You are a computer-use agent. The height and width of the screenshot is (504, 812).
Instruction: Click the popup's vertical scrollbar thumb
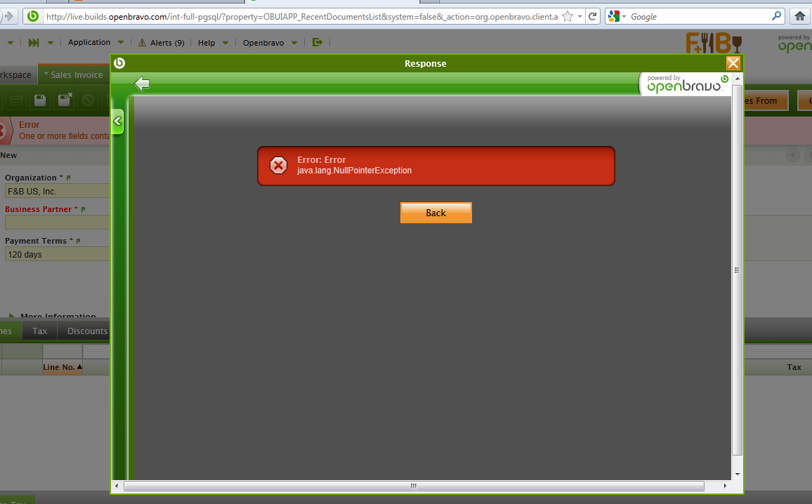[738, 270]
